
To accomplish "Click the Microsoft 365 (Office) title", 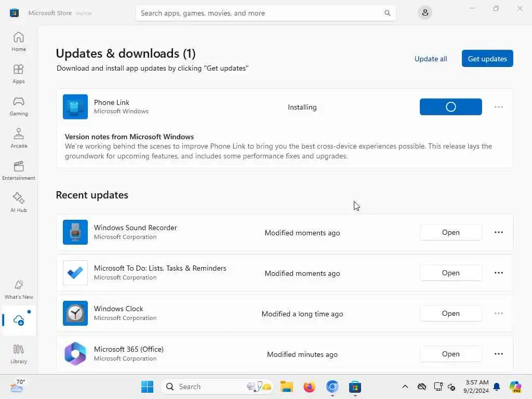I will coord(129,350).
